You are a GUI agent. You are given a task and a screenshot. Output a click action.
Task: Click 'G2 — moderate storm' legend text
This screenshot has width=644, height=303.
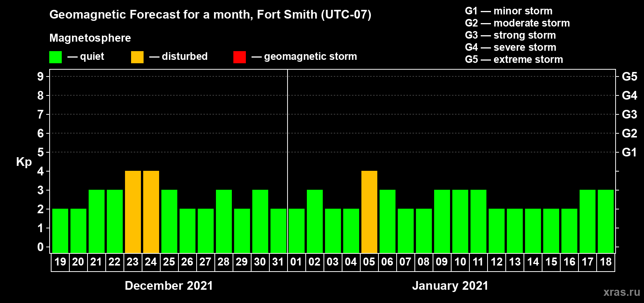point(517,23)
